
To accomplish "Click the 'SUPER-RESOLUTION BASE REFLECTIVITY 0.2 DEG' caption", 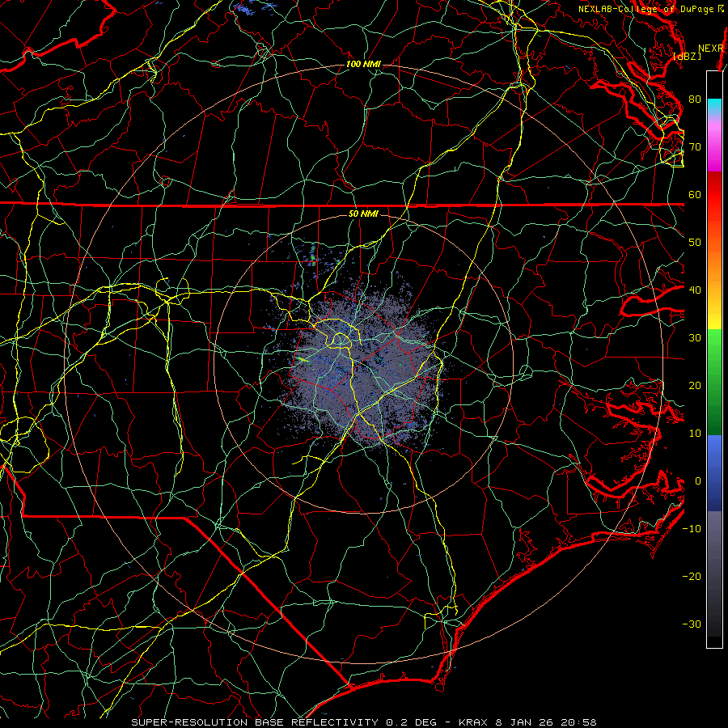I will [284, 722].
